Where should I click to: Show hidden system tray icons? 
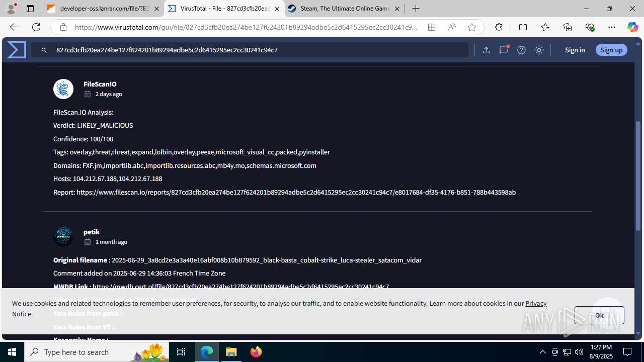pyautogui.click(x=543, y=352)
